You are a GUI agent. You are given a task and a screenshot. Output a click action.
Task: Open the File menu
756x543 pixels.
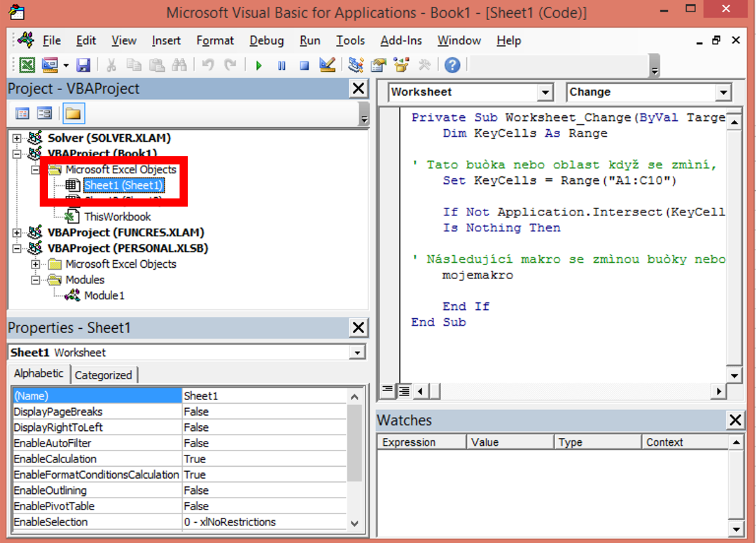click(x=52, y=40)
